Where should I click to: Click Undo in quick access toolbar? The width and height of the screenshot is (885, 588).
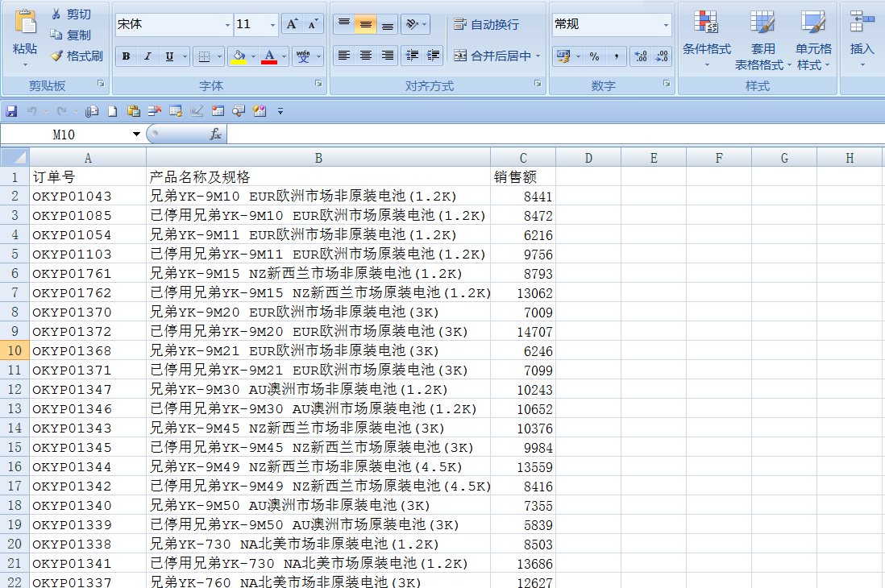coord(31,111)
